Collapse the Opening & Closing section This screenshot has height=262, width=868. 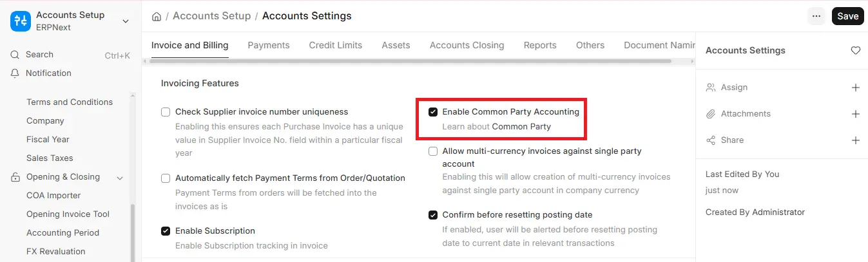click(x=119, y=178)
